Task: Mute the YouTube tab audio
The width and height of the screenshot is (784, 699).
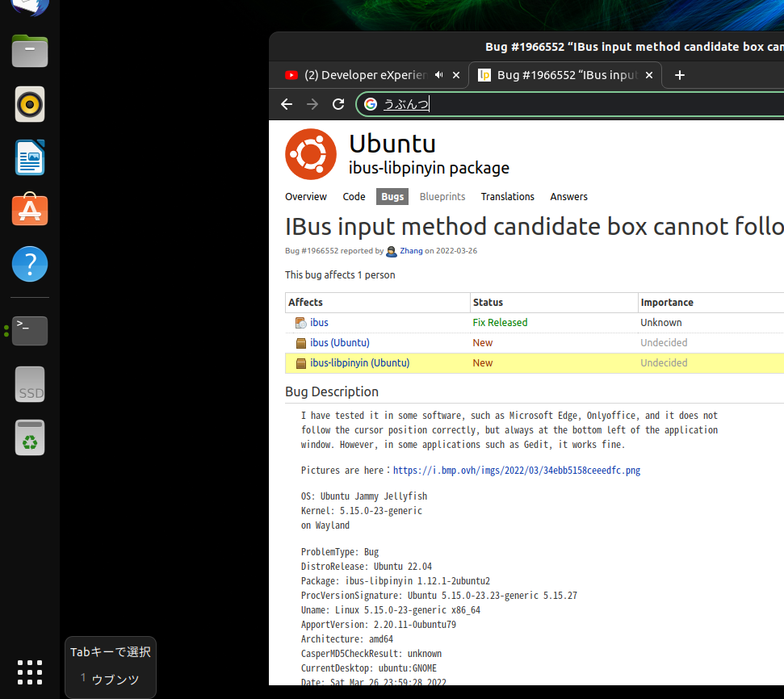Action: 438,74
